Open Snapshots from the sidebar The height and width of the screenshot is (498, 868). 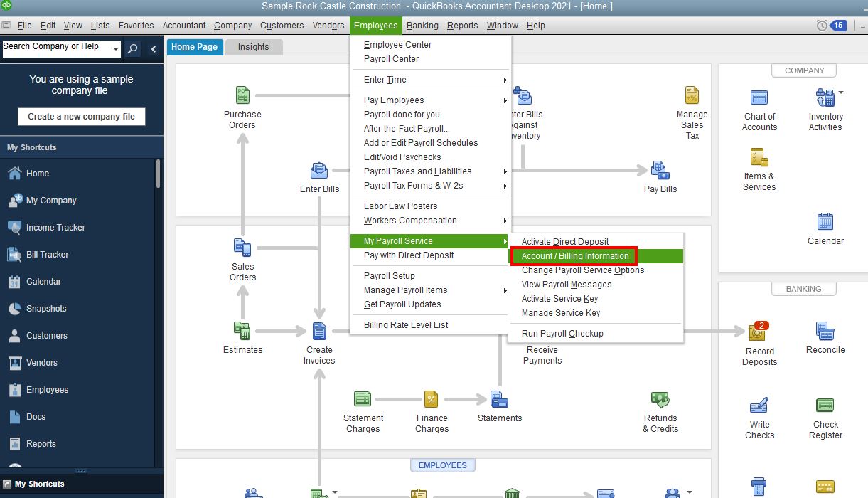pos(46,308)
